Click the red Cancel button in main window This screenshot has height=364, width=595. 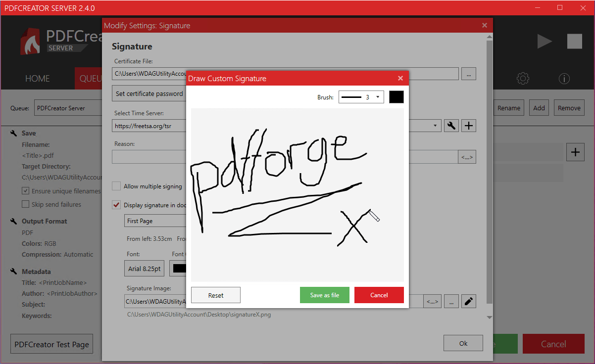[x=553, y=344]
